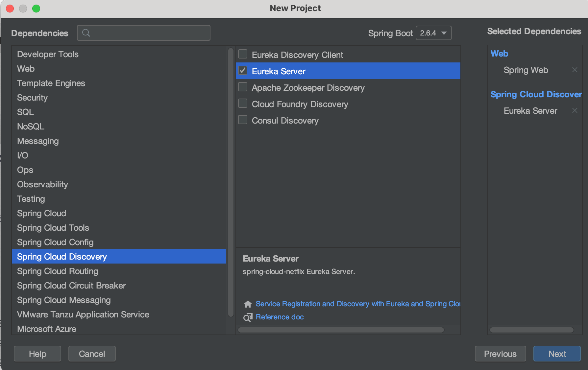Screen dimensions: 588x370
Task: Click the description panel horizontal scrollbar
Action: (341, 330)
